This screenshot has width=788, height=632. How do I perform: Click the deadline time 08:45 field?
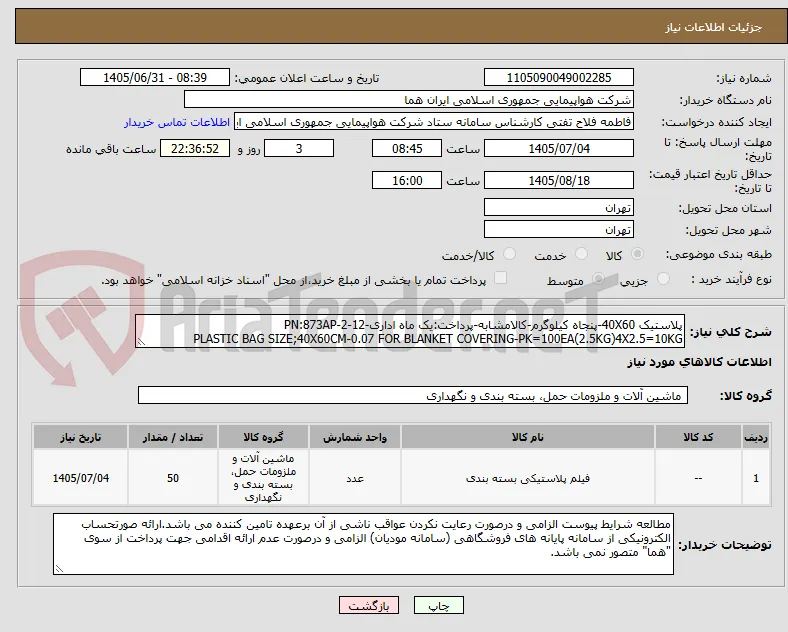[407, 149]
